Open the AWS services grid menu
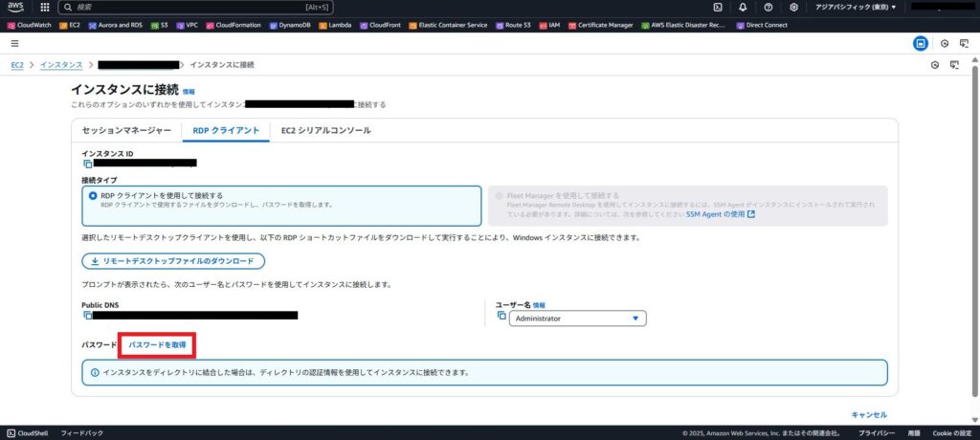980x440 pixels. 45,7
